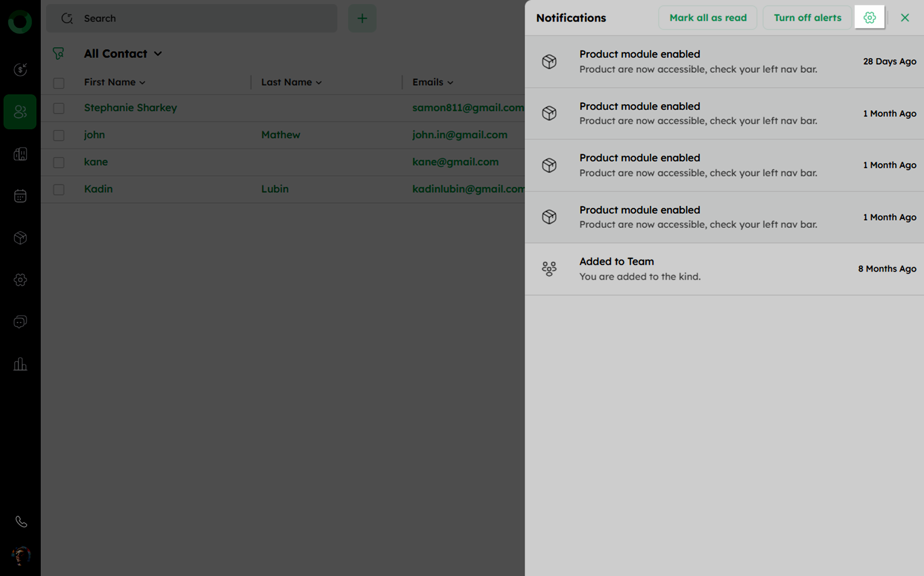Open the Products cube icon in sidebar
This screenshot has width=924, height=576.
pyautogui.click(x=20, y=238)
